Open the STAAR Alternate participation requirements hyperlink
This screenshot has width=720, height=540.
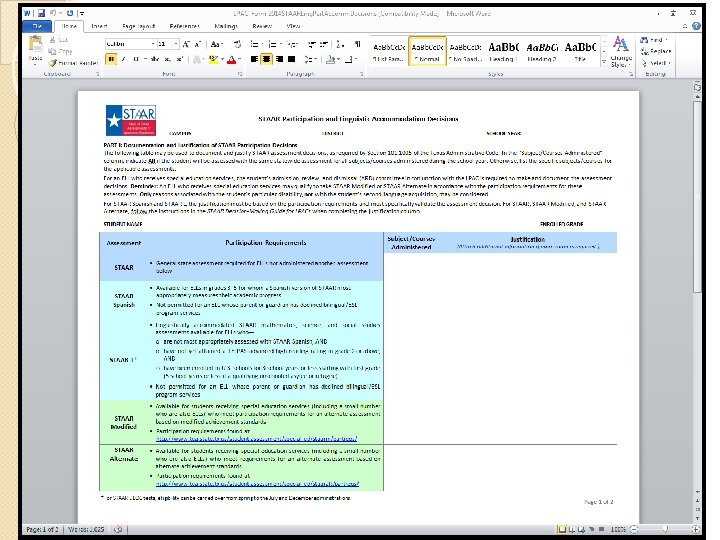257,484
